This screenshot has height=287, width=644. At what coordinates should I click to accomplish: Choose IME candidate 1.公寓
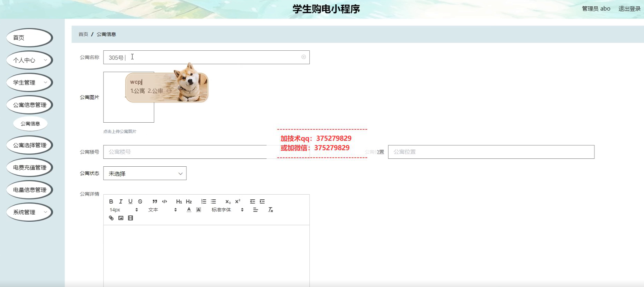pyautogui.click(x=138, y=91)
